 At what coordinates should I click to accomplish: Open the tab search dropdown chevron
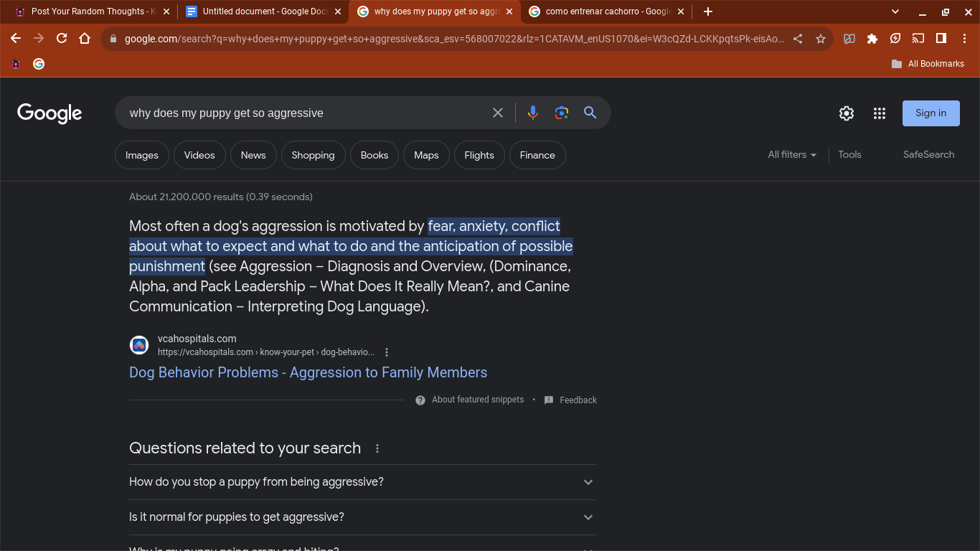click(x=895, y=11)
